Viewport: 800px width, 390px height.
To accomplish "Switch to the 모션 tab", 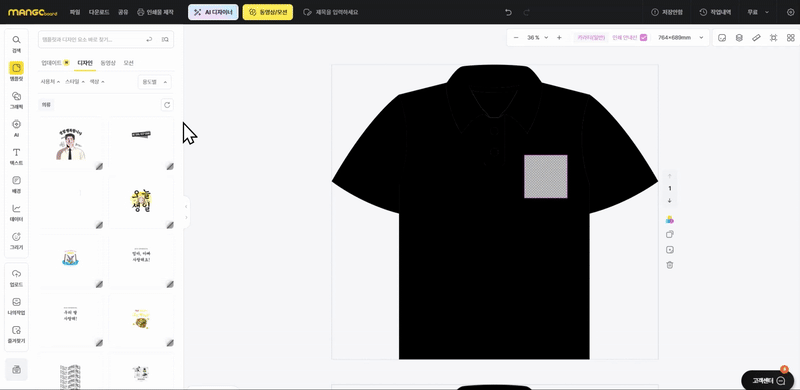I will coord(128,63).
